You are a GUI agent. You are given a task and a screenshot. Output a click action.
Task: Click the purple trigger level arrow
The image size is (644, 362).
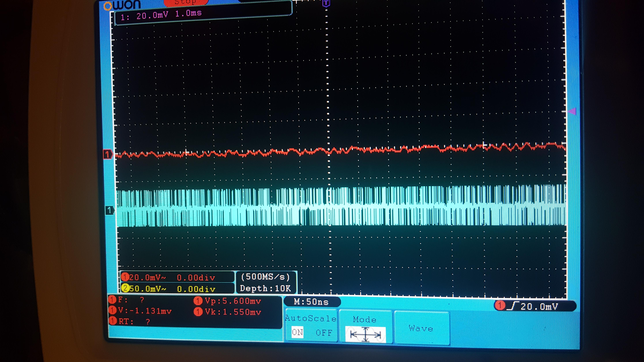[572, 111]
